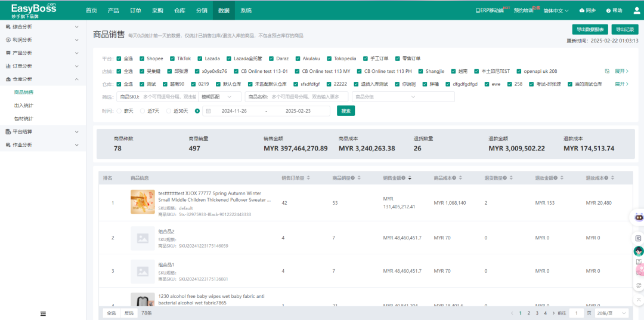Image resolution: width=644 pixels, height=320 pixels.
Task: Toggle the CB Online test 113-01 checkbox
Action: tap(236, 71)
